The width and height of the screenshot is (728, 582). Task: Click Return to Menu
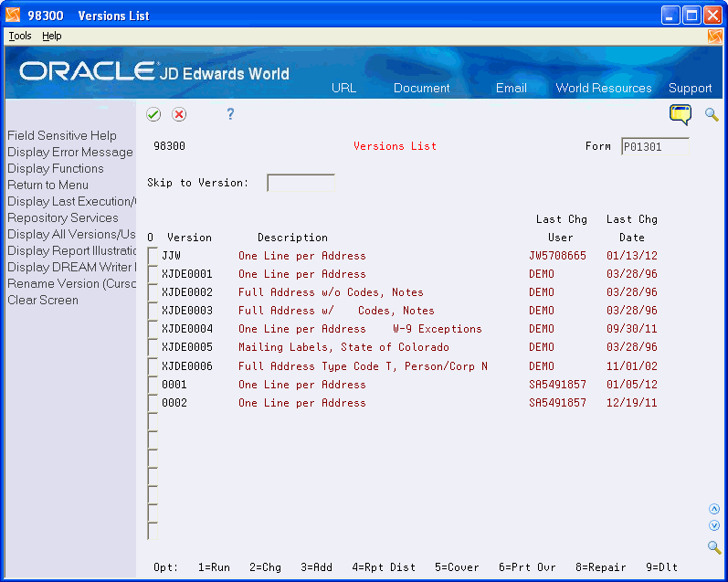click(47, 185)
